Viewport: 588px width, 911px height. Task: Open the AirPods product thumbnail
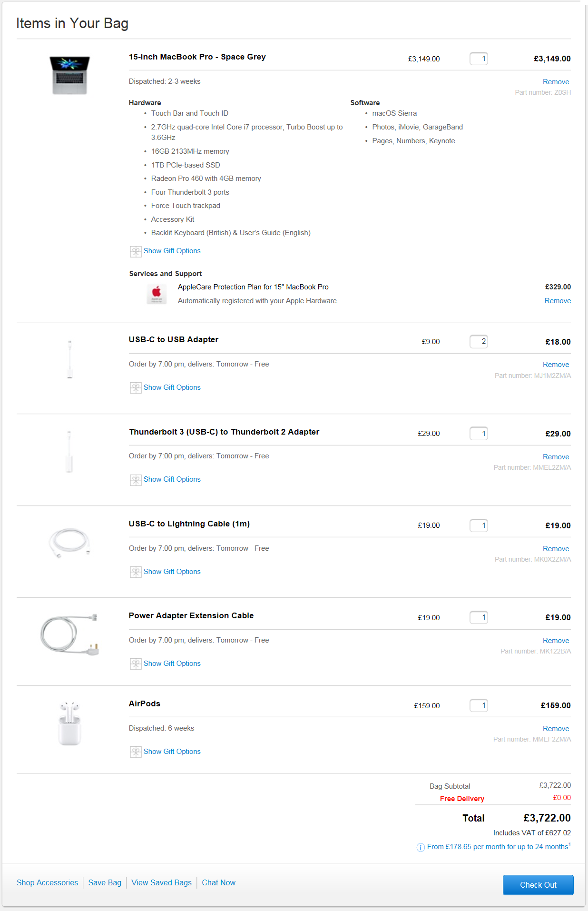coord(69,723)
